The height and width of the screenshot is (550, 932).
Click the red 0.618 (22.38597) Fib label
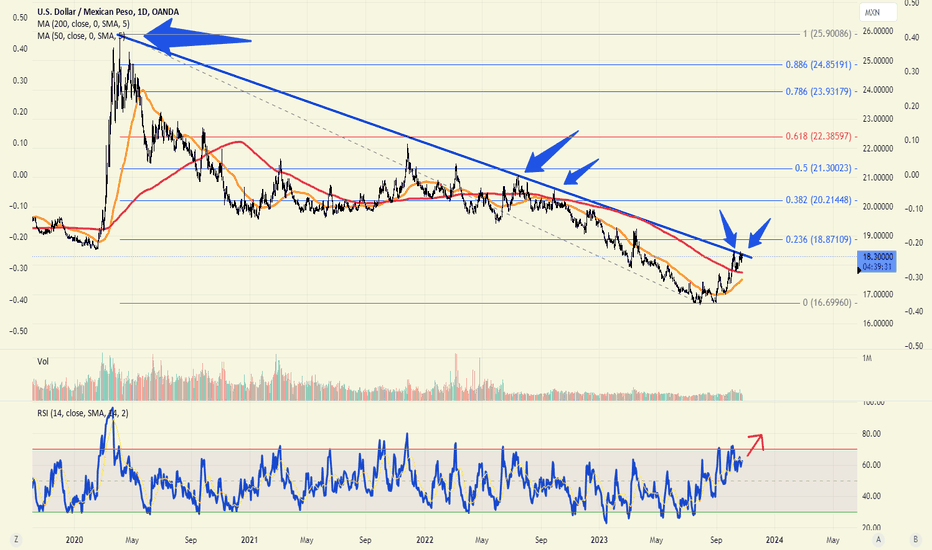pos(818,137)
